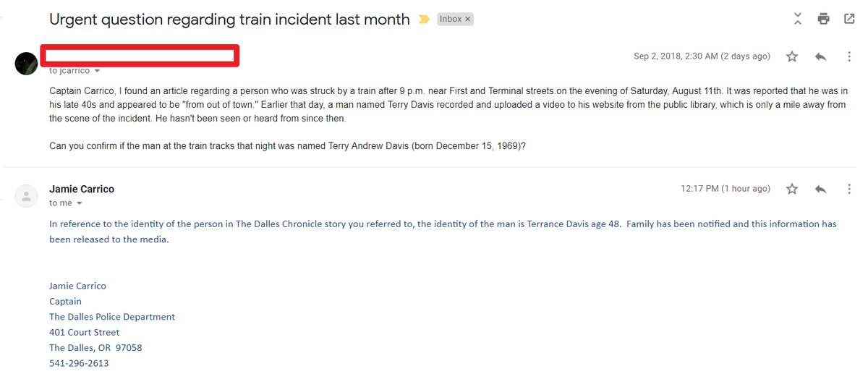Click the first sender's dark profile avatar
Image resolution: width=868 pixels, height=387 pixels.
[x=26, y=64]
